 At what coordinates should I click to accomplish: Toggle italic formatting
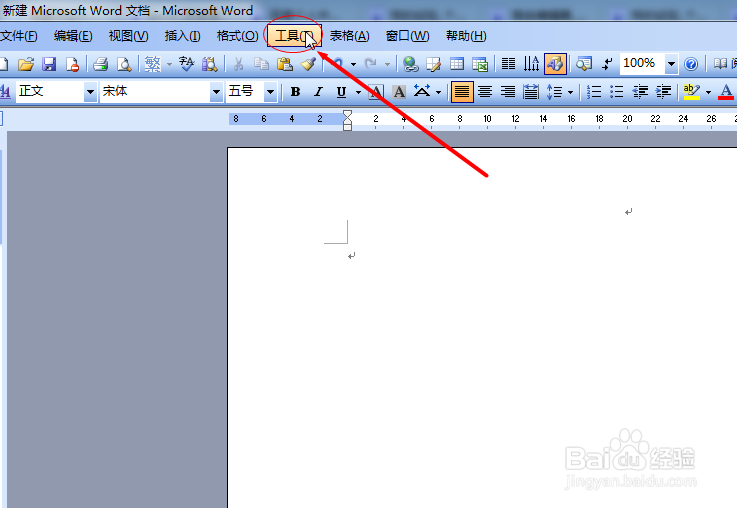click(x=318, y=92)
